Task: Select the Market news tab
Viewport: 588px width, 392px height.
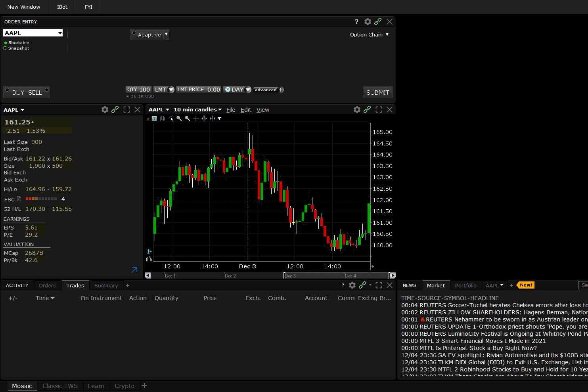Action: [x=436, y=285]
